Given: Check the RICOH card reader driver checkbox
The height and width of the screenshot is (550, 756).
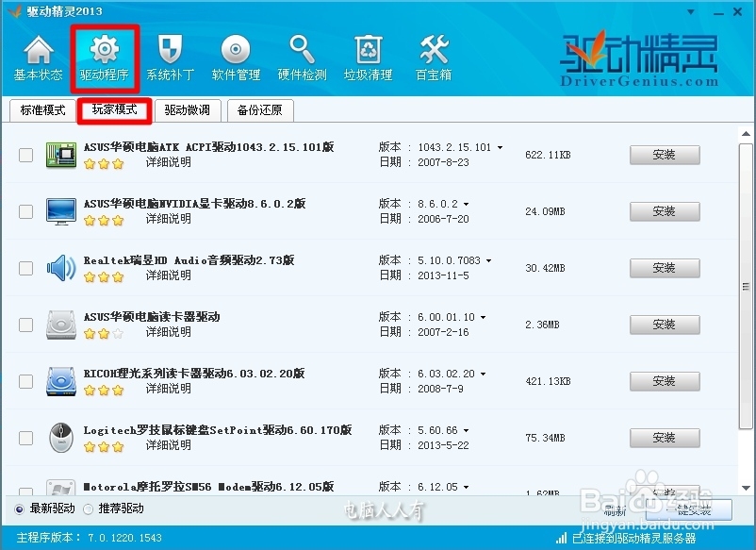Looking at the screenshot, I should tap(25, 381).
